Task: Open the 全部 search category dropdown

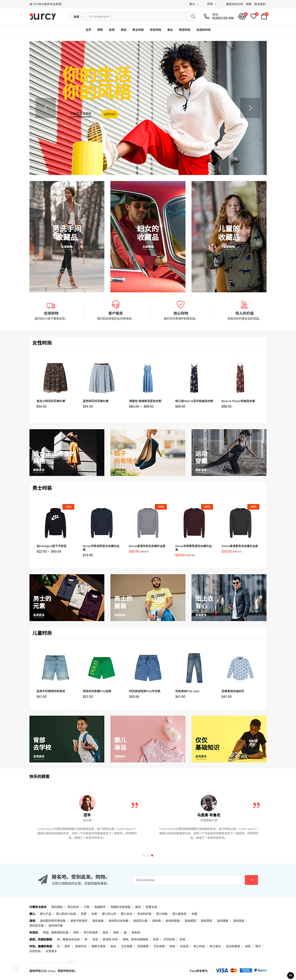Action: coord(78,17)
